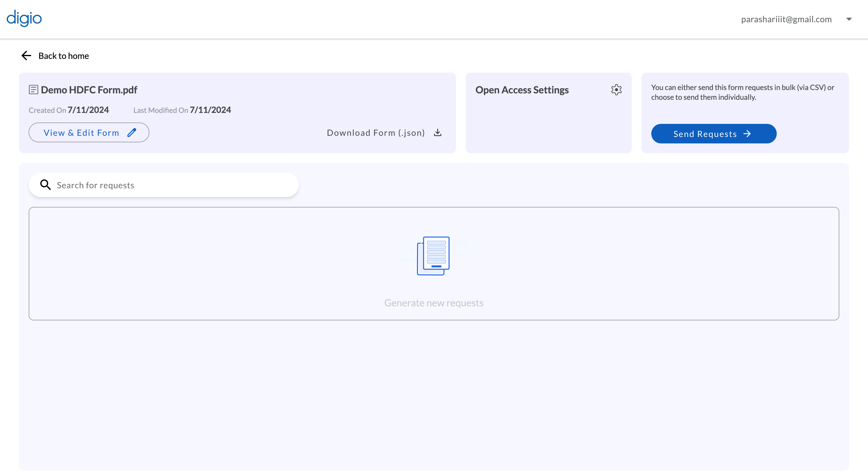
Task: Click the magnifying glass search icon
Action: [45, 185]
